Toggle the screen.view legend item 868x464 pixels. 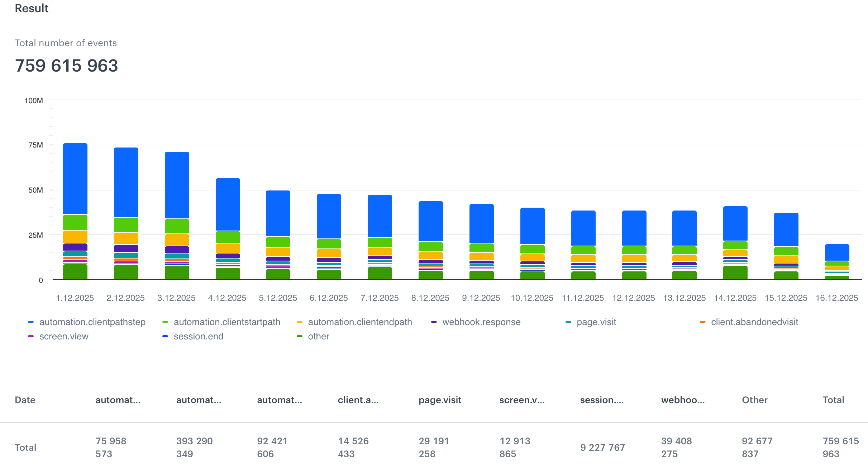point(64,336)
